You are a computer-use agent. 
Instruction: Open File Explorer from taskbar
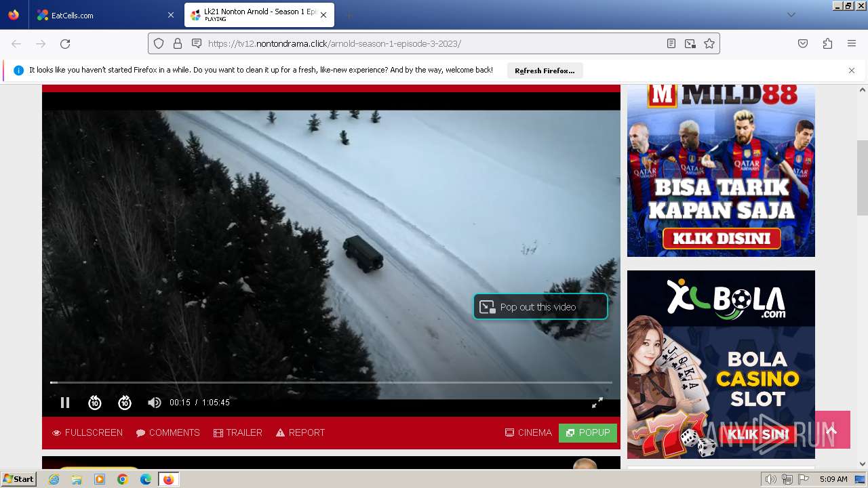[77, 479]
